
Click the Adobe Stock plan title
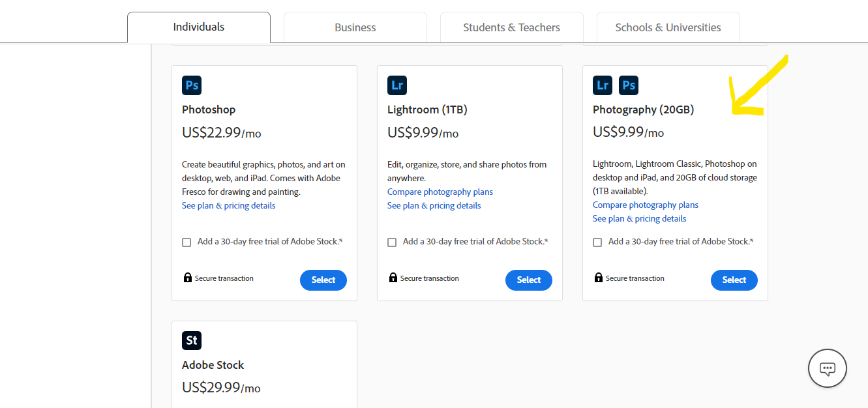point(213,365)
